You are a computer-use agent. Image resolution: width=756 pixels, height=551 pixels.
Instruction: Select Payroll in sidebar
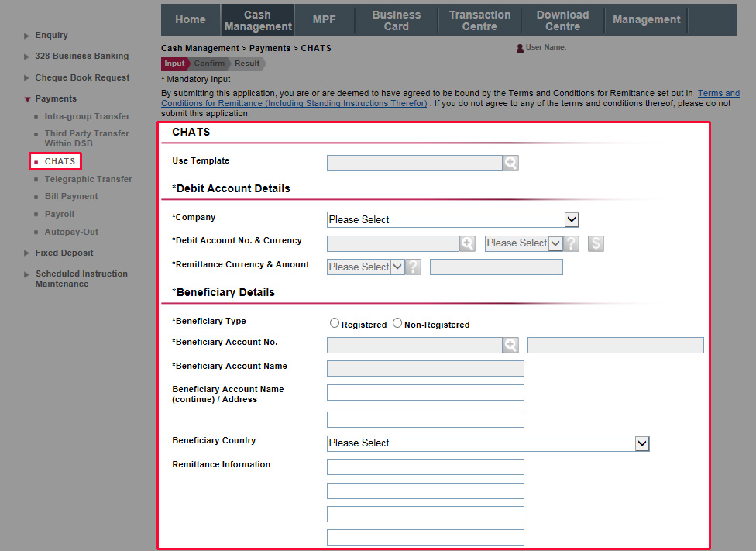60,214
